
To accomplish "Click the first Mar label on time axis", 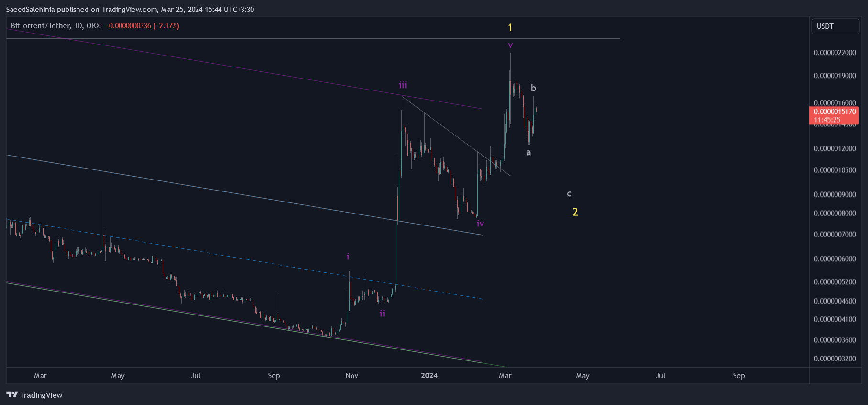I will 40,376.
